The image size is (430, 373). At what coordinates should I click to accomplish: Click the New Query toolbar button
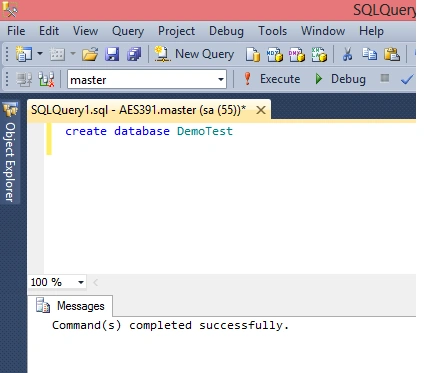(x=194, y=54)
